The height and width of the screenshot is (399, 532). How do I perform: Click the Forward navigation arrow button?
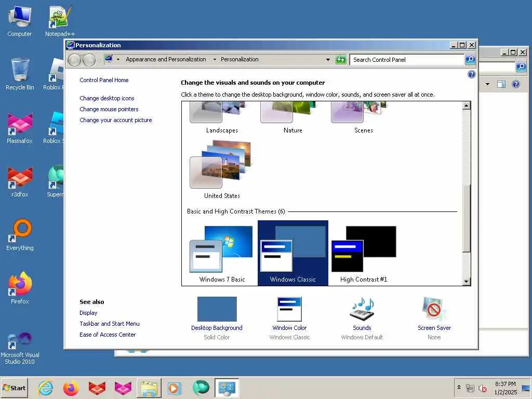click(89, 60)
